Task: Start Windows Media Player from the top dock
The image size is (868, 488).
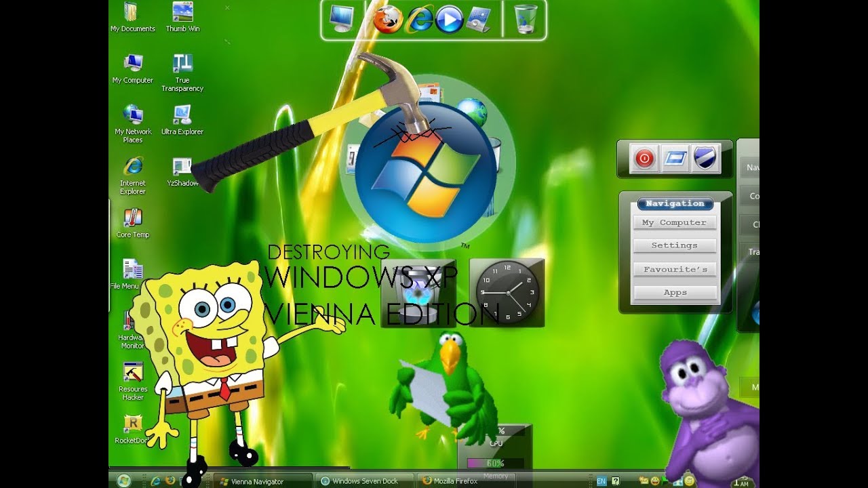Action: point(449,19)
